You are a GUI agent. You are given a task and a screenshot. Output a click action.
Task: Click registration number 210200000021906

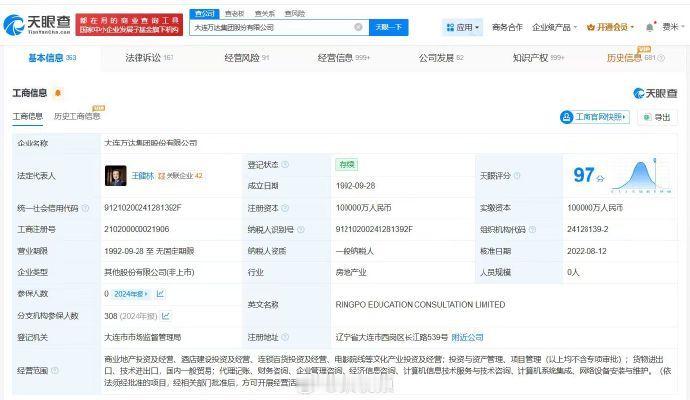pyautogui.click(x=136, y=229)
